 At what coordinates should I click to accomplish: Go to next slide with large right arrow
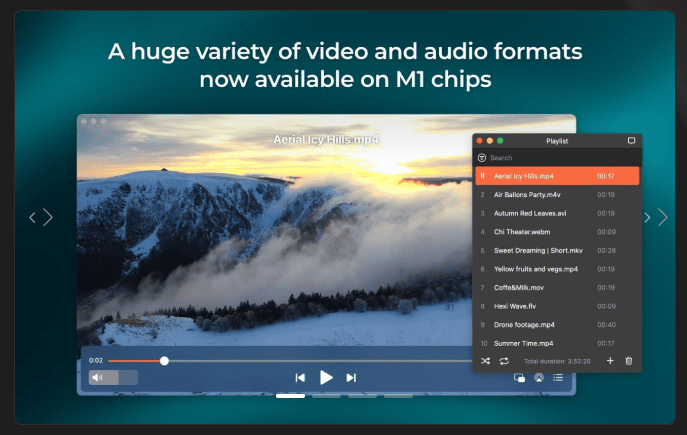coord(662,217)
